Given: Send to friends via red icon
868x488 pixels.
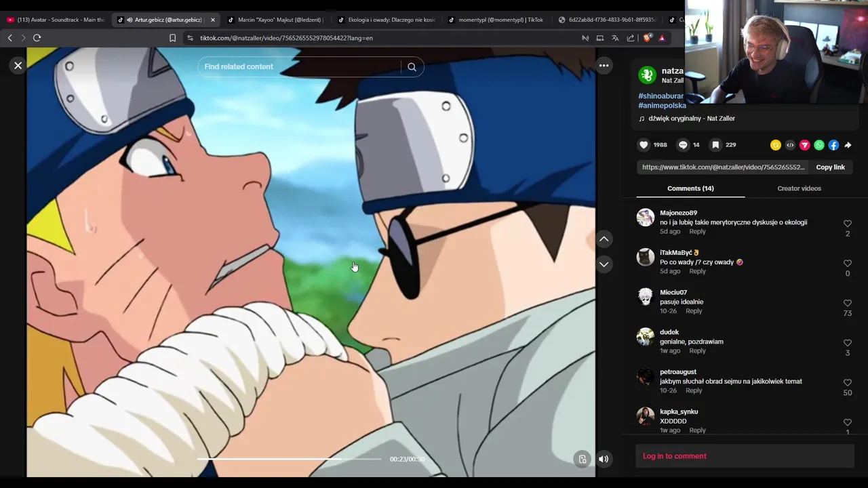Looking at the screenshot, I should pos(804,145).
